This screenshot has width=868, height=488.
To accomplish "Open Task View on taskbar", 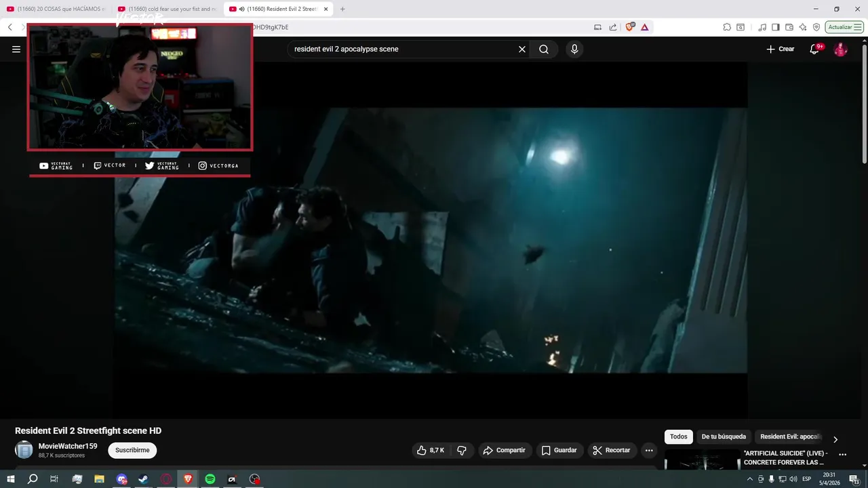I will coord(54,479).
